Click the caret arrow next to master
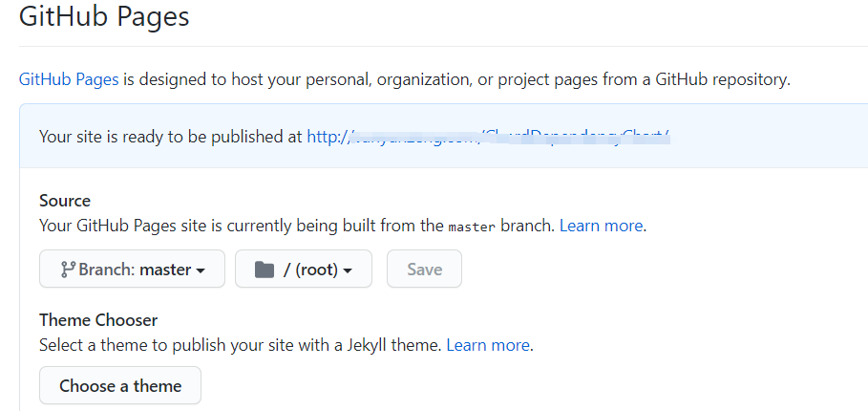This screenshot has height=411, width=868. pos(201,270)
